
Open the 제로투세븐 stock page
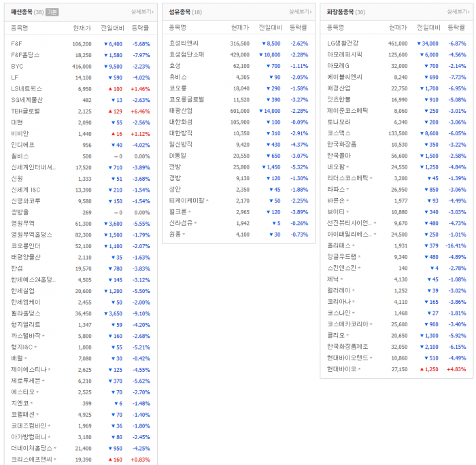click(x=26, y=381)
